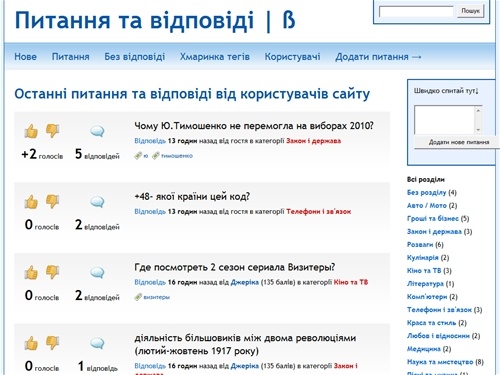Open sidebar section 'Кулінарія'
Viewport: 500px width, 375px height.
423,257
